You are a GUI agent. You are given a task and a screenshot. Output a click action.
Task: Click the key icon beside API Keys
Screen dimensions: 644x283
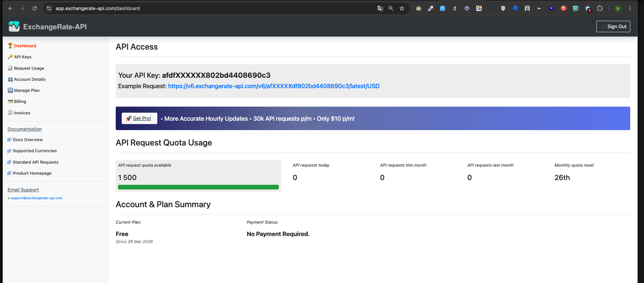point(10,57)
